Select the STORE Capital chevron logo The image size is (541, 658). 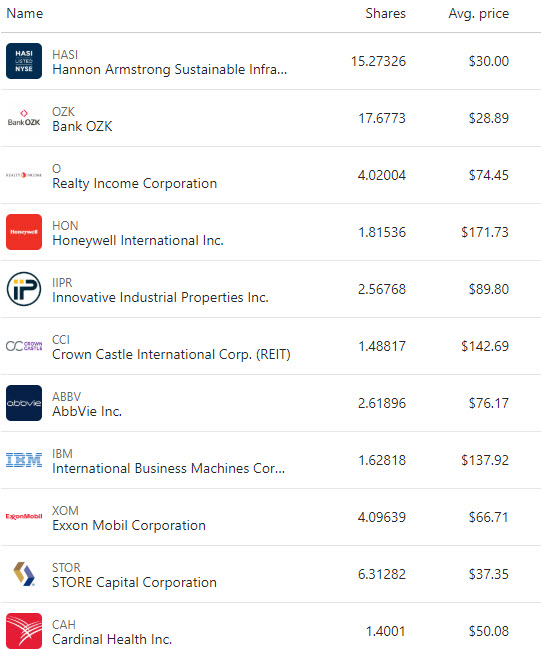click(x=24, y=574)
